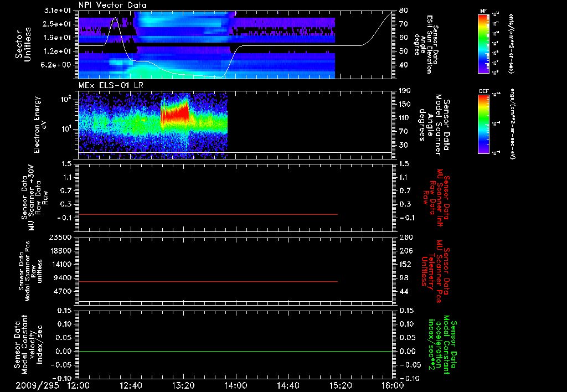Click the 14:00 time axis label
The image size is (567, 392).
236,386
